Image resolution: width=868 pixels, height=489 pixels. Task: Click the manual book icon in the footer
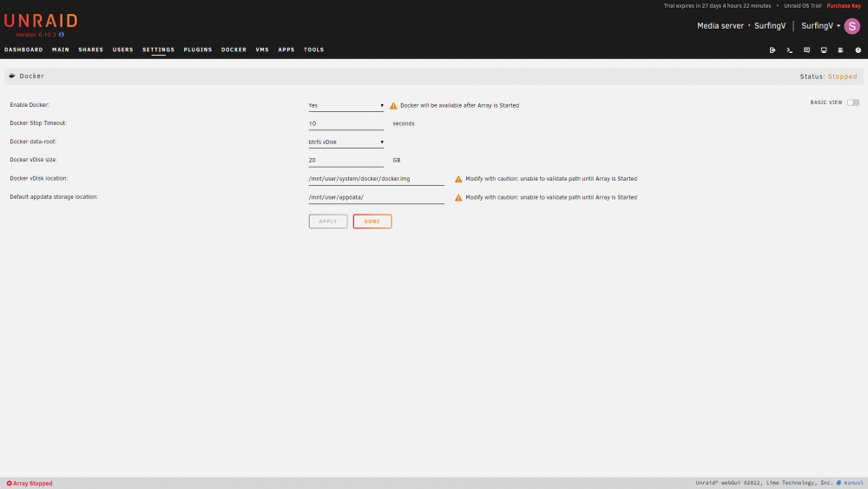point(838,483)
